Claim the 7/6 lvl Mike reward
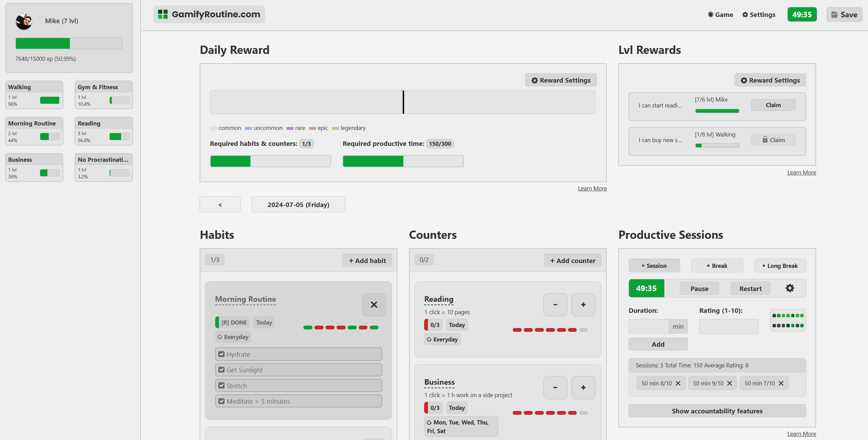Image resolution: width=868 pixels, height=440 pixels. click(x=773, y=105)
